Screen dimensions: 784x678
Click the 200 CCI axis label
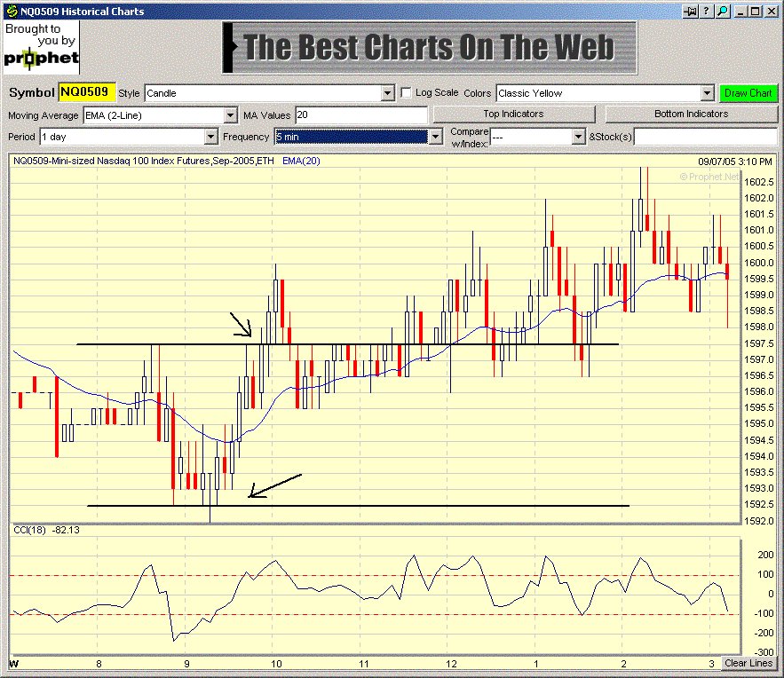point(765,555)
